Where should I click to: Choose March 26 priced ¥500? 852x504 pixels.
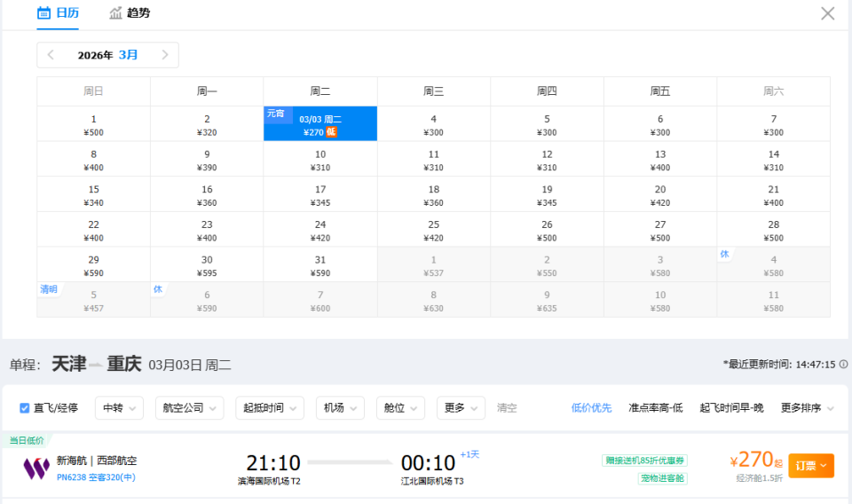(x=547, y=231)
